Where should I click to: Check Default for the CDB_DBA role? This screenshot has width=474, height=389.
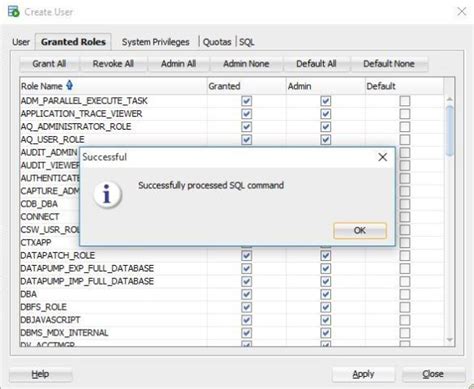(405, 204)
